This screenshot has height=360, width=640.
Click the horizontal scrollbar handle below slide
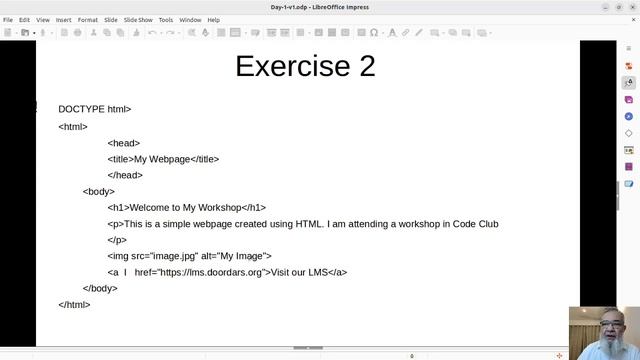[308, 348]
